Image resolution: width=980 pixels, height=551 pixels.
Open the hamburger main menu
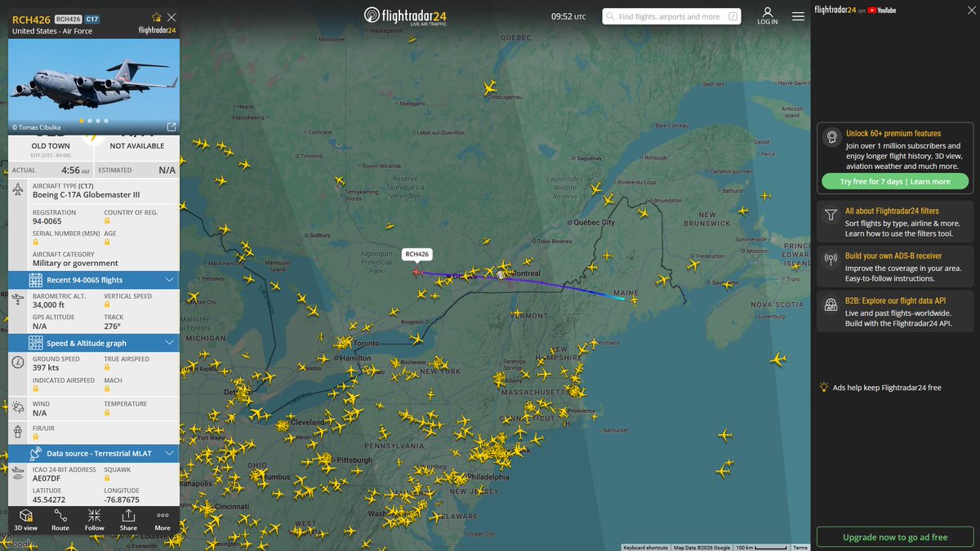click(797, 16)
